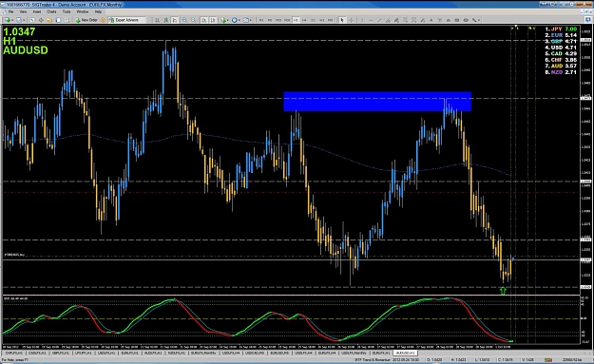The image size is (594, 364).
Task: Switch to the W1 timeframe
Action: tap(321, 20)
